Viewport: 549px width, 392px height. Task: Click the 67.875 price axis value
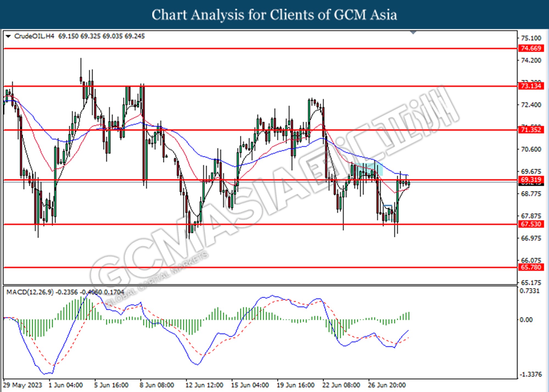click(531, 216)
